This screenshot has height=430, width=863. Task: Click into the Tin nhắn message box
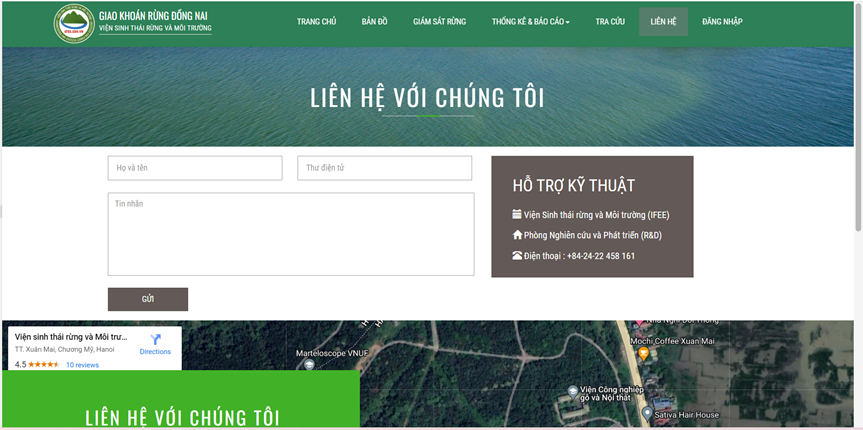point(291,234)
